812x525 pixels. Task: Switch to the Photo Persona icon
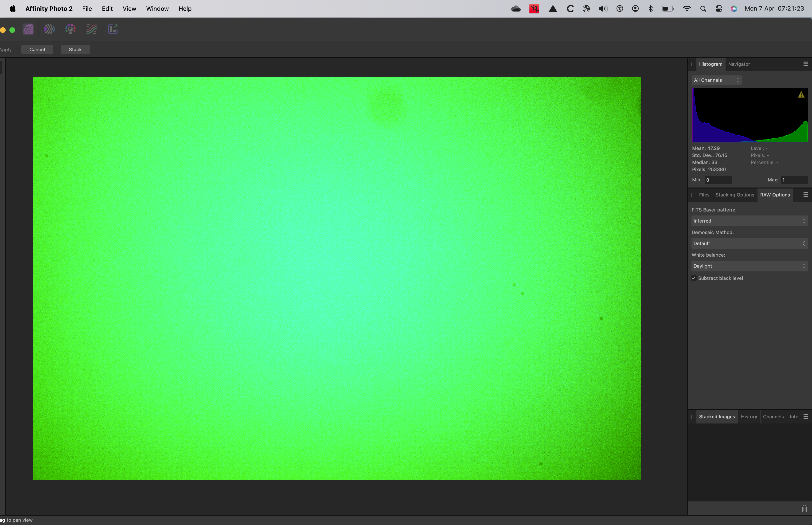click(x=28, y=29)
